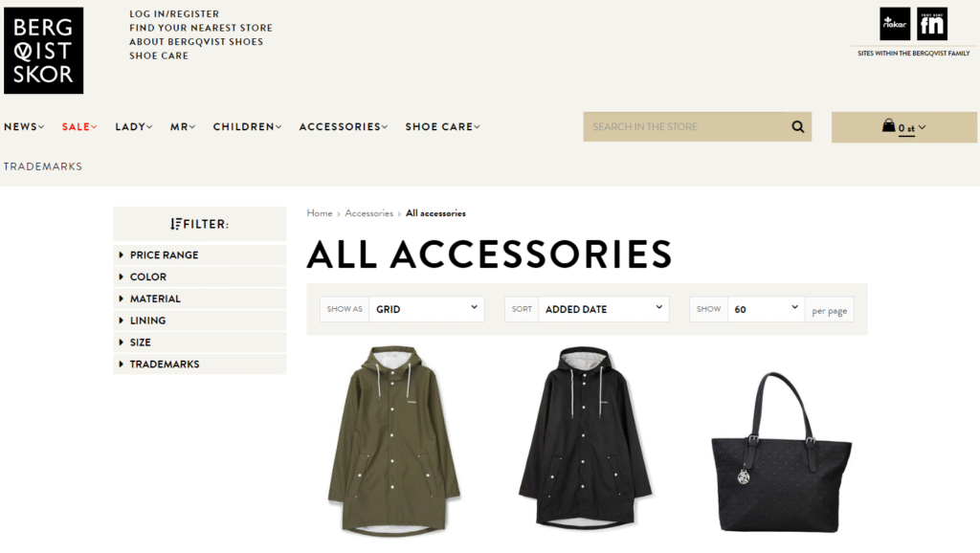Open the Sale menu
This screenshot has height=553, width=980.
(x=79, y=127)
